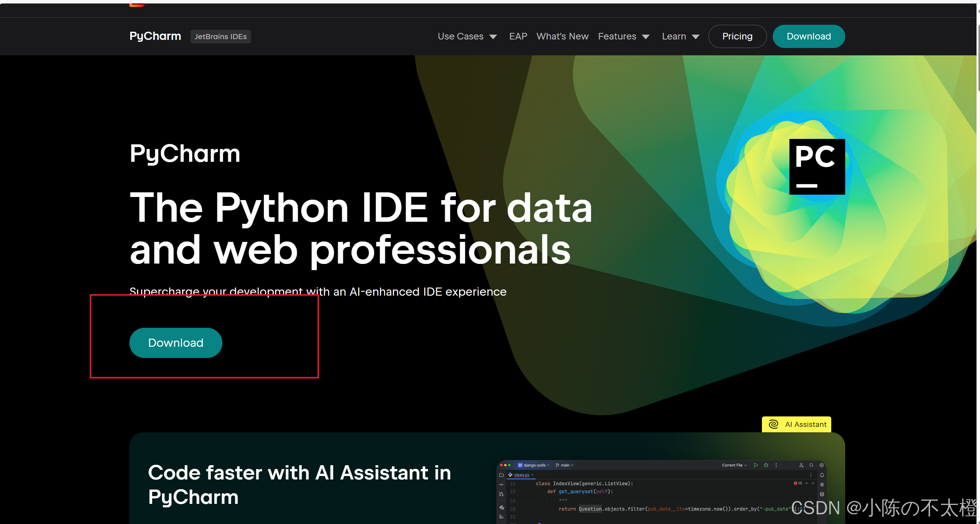This screenshot has width=980, height=524.
Task: Click the Database icon in IDE right sidebar
Action: pos(822,494)
